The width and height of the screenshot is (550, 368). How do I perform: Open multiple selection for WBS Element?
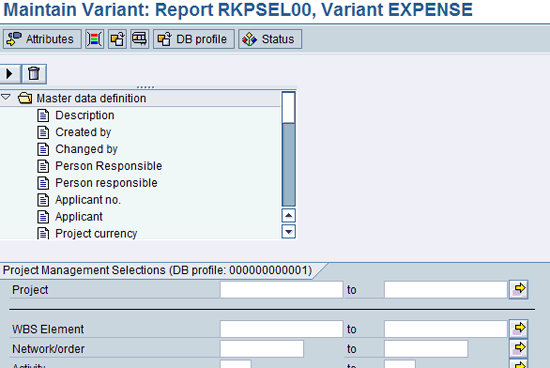(518, 329)
